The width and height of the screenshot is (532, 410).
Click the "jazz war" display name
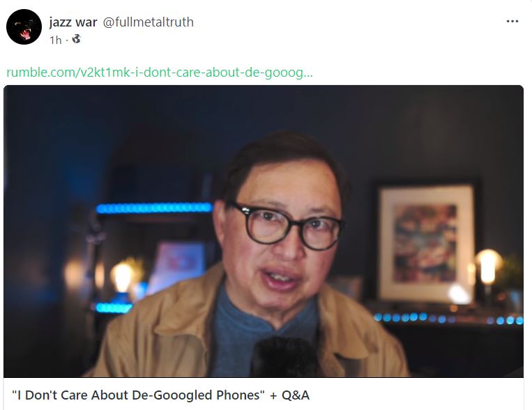pos(73,22)
